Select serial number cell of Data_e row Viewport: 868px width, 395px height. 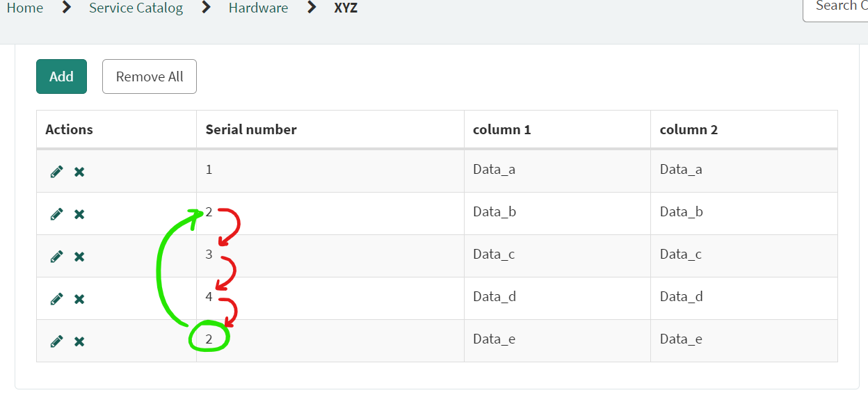(330, 341)
